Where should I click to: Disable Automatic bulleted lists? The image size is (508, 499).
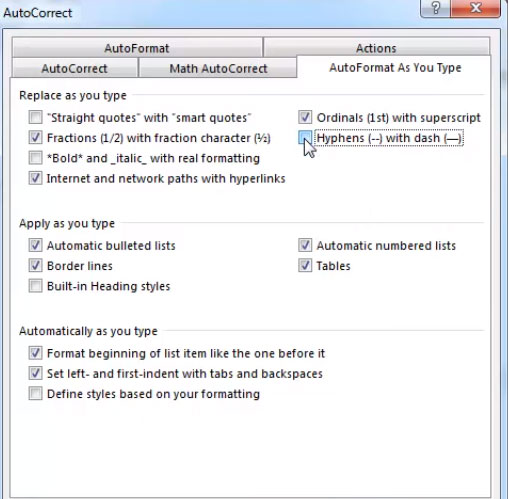click(35, 245)
